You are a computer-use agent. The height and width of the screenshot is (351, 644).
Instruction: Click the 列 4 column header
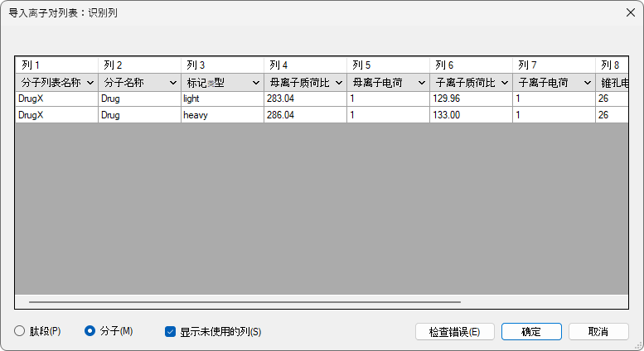point(305,65)
